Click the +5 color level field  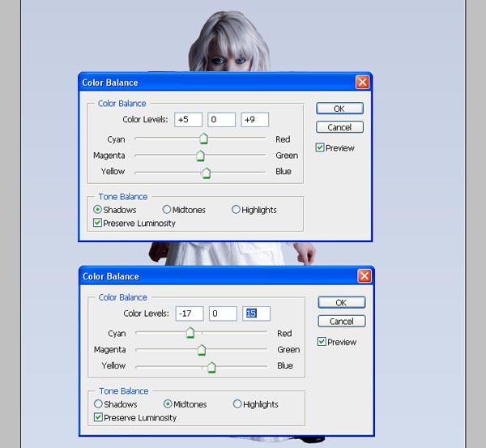coord(189,120)
